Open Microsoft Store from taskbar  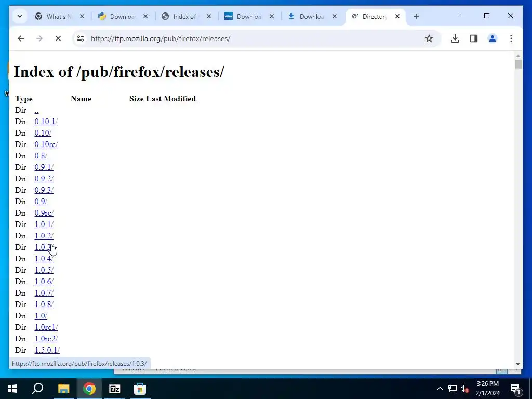point(140,389)
